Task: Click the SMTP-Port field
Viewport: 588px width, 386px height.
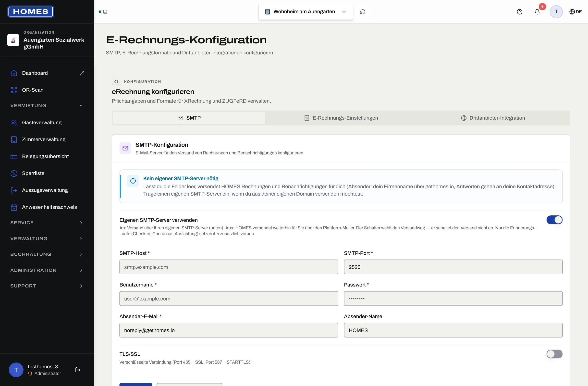Action: (x=453, y=267)
